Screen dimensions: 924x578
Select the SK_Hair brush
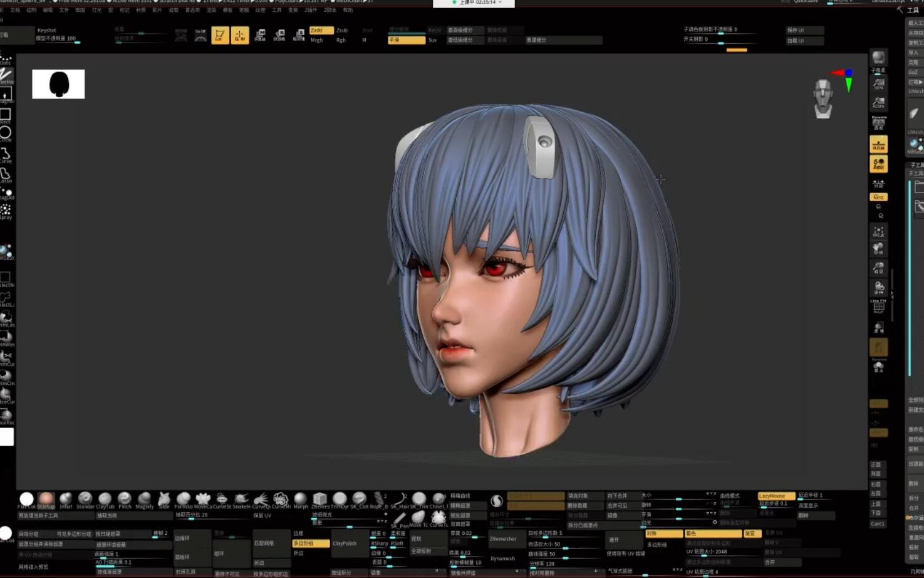[399, 500]
